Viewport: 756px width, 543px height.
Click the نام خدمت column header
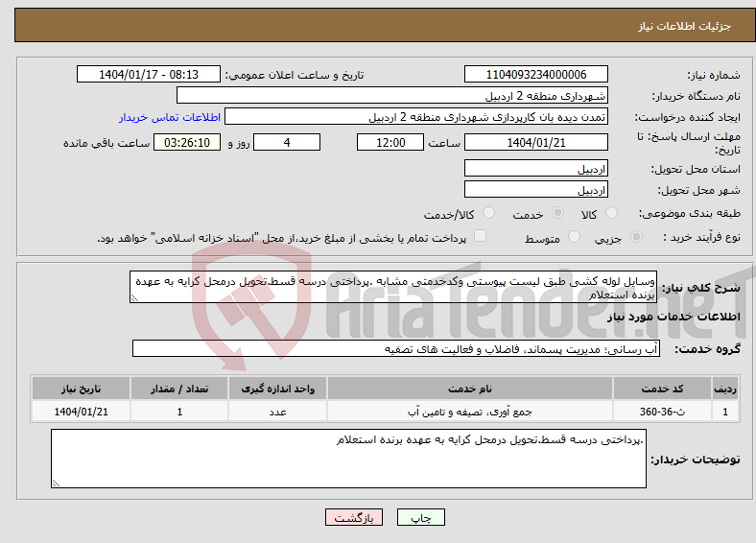coord(470,389)
